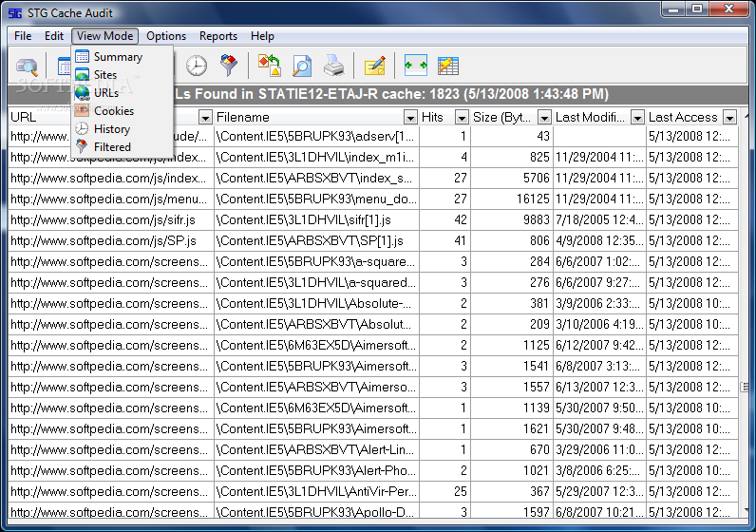This screenshot has width=756, height=532.
Task: Click the hits value 25
Action: 460,491
